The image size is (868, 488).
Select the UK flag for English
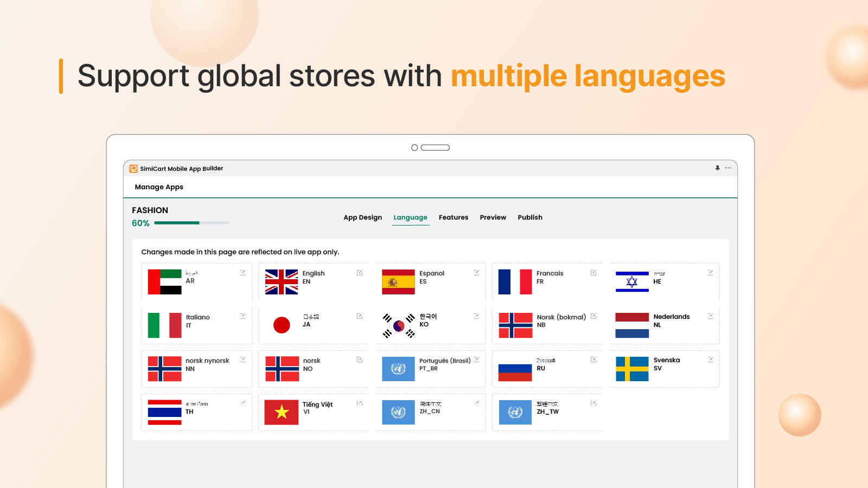[x=282, y=282]
